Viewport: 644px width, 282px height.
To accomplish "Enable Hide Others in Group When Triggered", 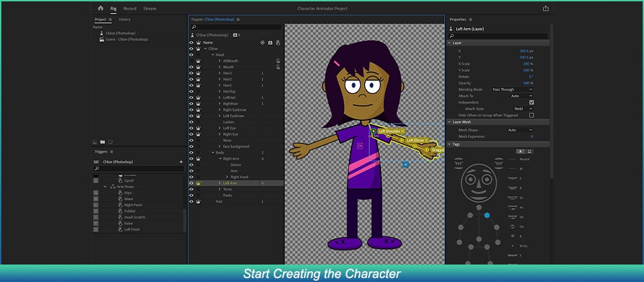I will point(531,115).
